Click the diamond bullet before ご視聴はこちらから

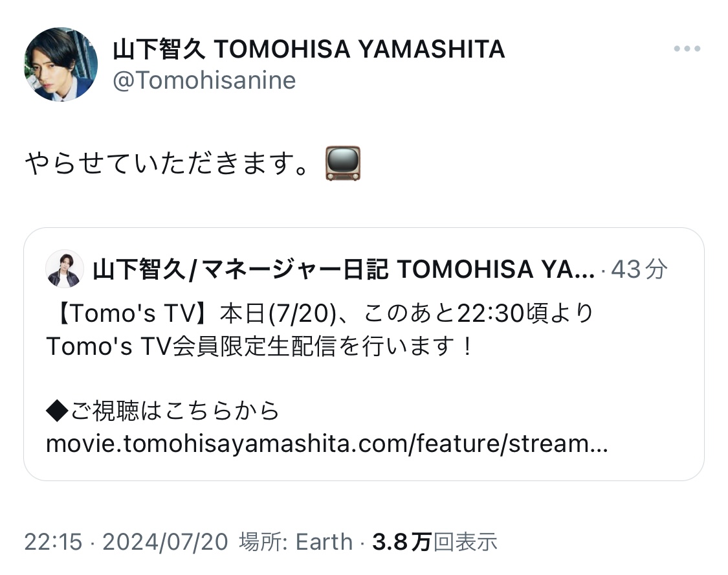pyautogui.click(x=58, y=411)
